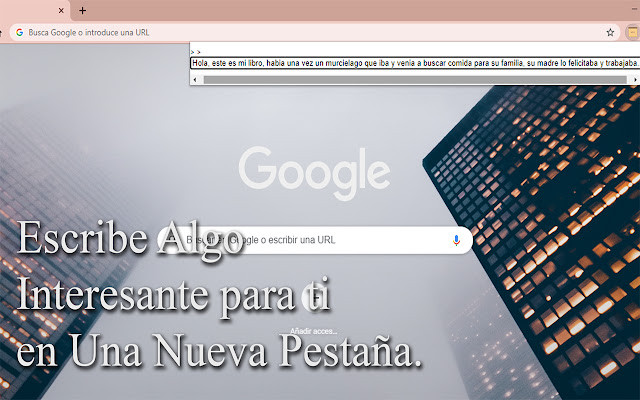This screenshot has height=400, width=640.
Task: Minimize the browser window
Action: point(634,9)
